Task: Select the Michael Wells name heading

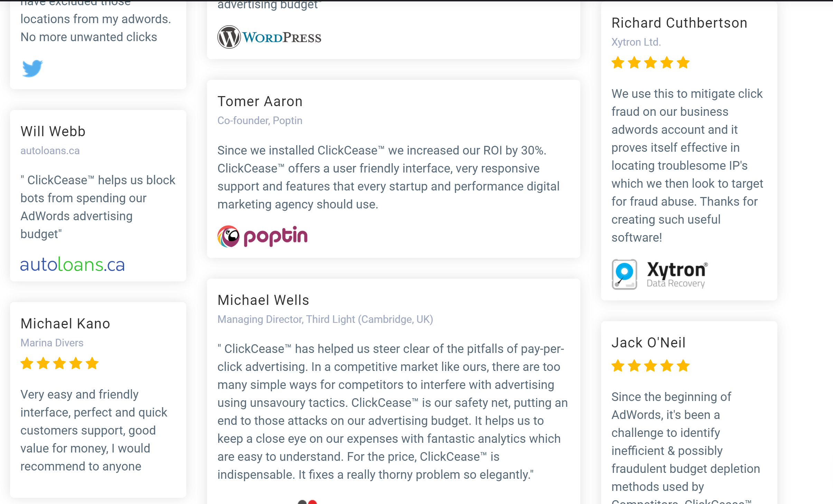Action: [263, 300]
